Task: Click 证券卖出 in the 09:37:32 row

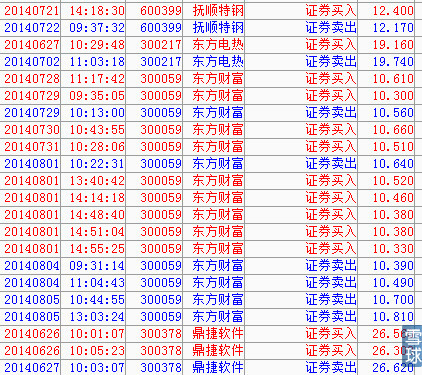Action: pyautogui.click(x=331, y=28)
